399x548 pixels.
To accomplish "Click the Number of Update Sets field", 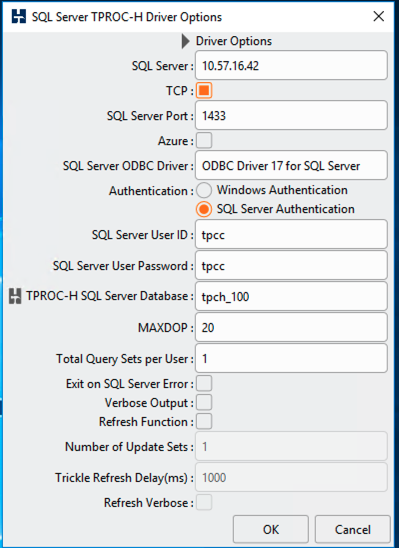I will click(291, 446).
